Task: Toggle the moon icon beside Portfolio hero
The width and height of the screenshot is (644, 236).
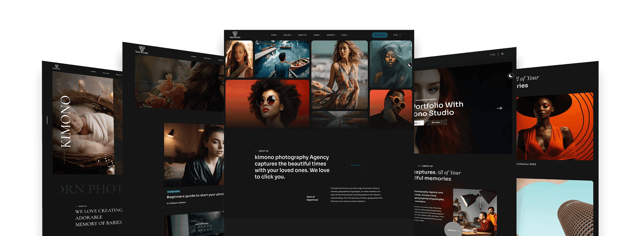Action: pos(511,76)
